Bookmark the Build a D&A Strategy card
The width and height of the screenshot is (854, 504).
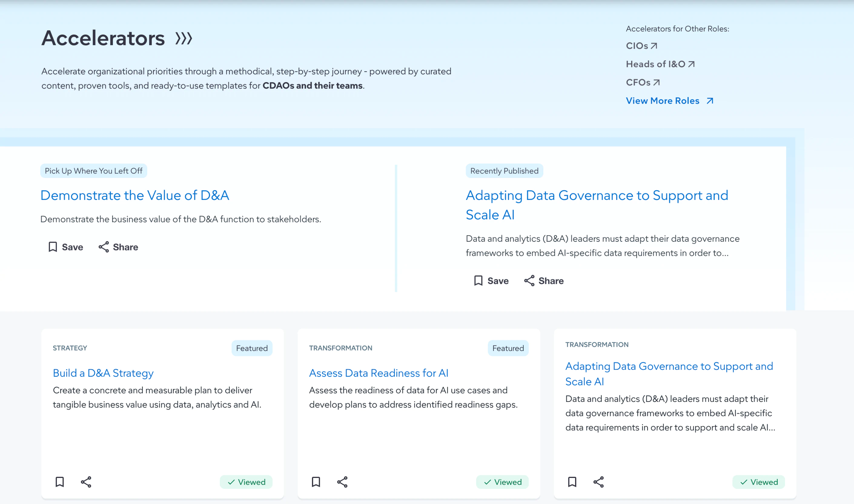pos(60,482)
